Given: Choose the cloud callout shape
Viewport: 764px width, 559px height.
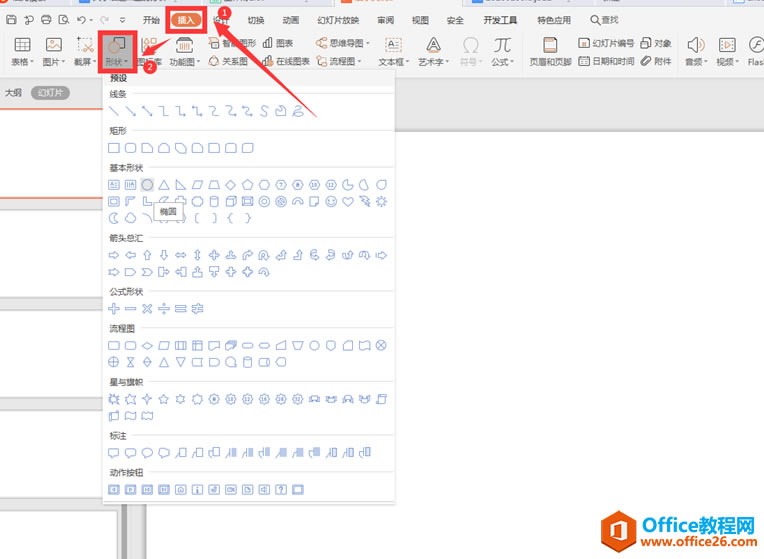Looking at the screenshot, I should [164, 453].
